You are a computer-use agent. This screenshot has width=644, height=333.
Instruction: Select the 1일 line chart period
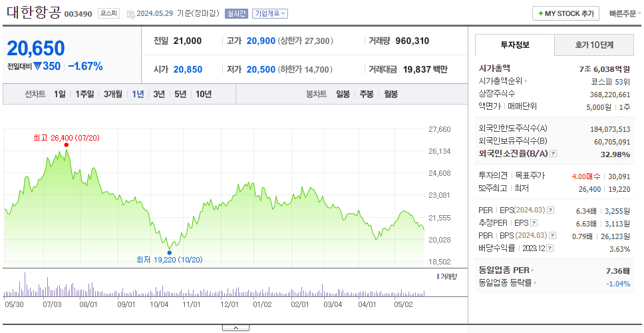point(60,94)
